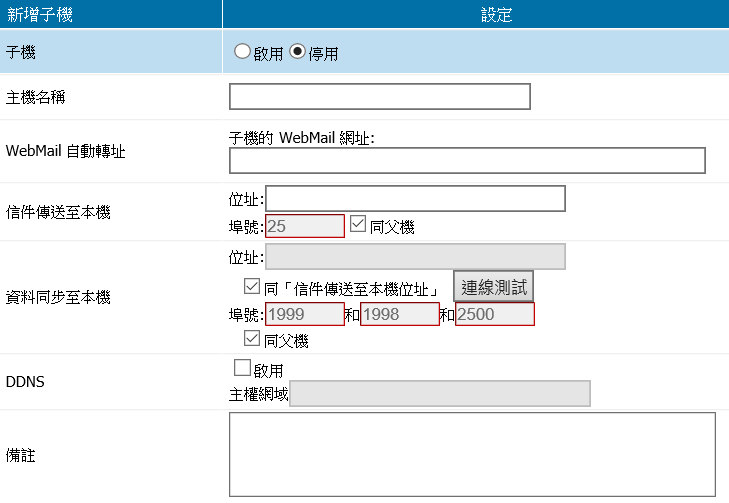Click the 位址 field in 資料同步至本機
This screenshot has width=729, height=503.
tap(415, 256)
